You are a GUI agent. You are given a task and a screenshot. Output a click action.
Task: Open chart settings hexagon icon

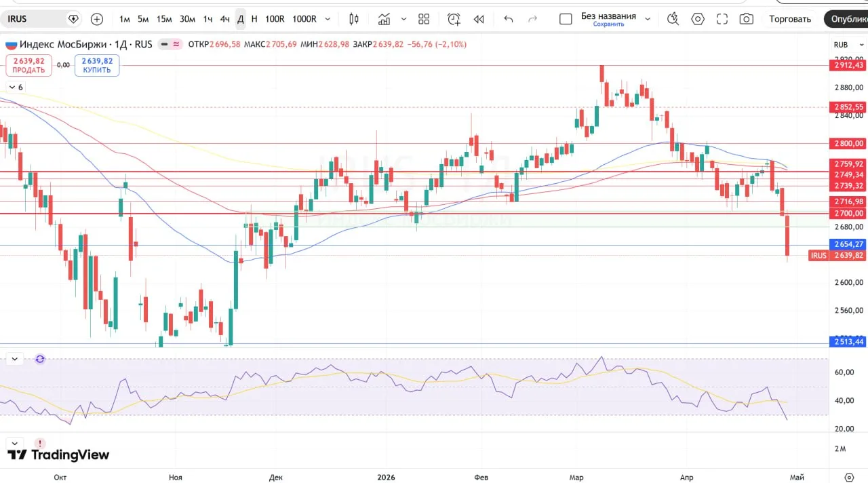[x=698, y=19]
